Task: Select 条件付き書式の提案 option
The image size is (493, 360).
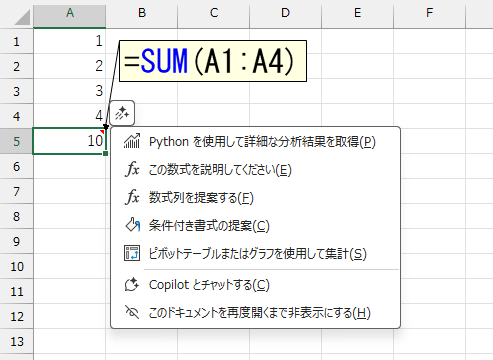Action: coord(255,225)
